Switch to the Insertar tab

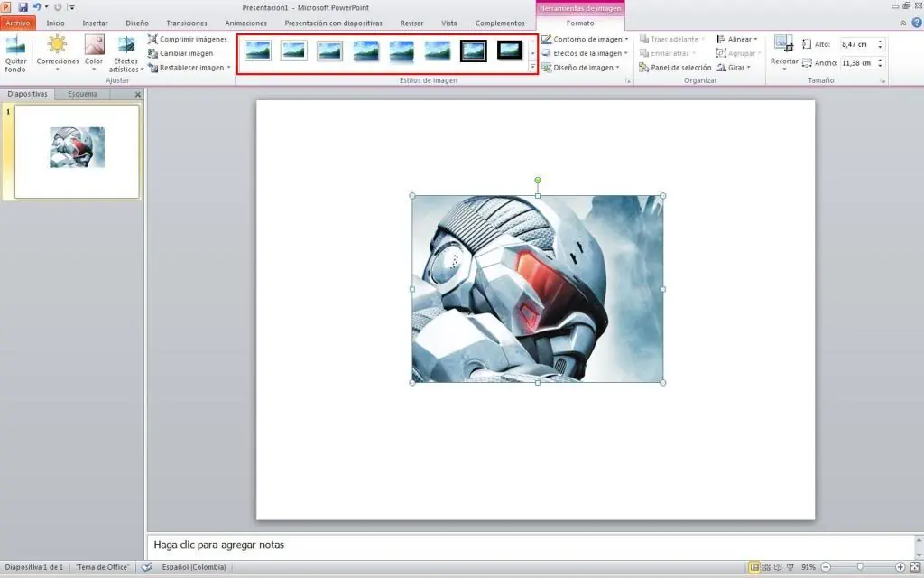tap(95, 23)
